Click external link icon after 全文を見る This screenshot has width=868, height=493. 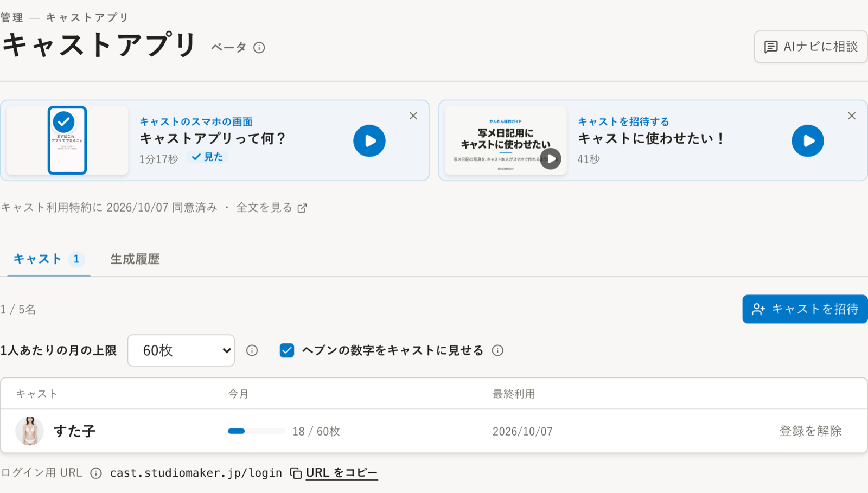coord(302,208)
